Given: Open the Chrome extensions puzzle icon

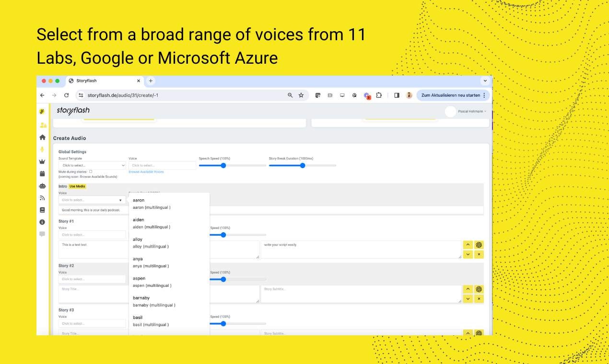Looking at the screenshot, I should point(379,95).
